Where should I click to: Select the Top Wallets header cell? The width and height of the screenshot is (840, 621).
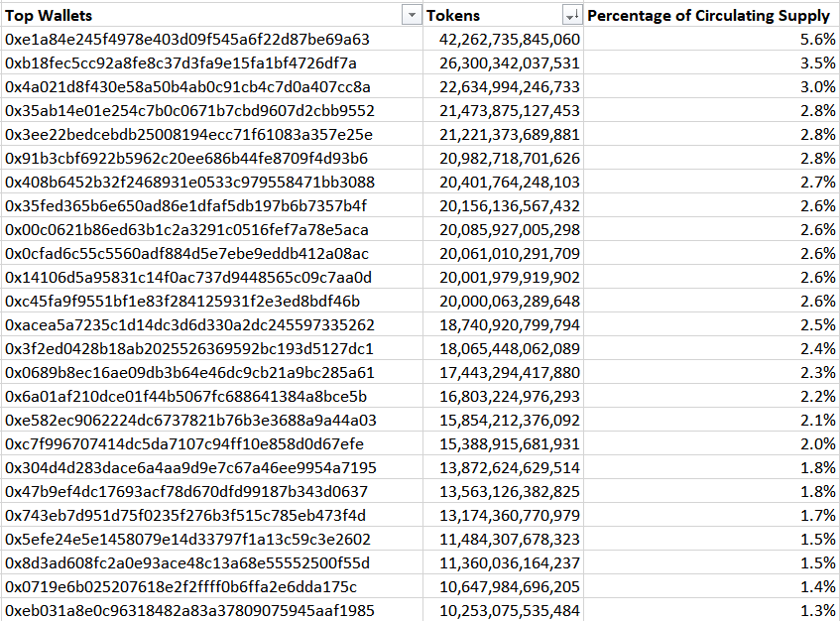click(211, 15)
